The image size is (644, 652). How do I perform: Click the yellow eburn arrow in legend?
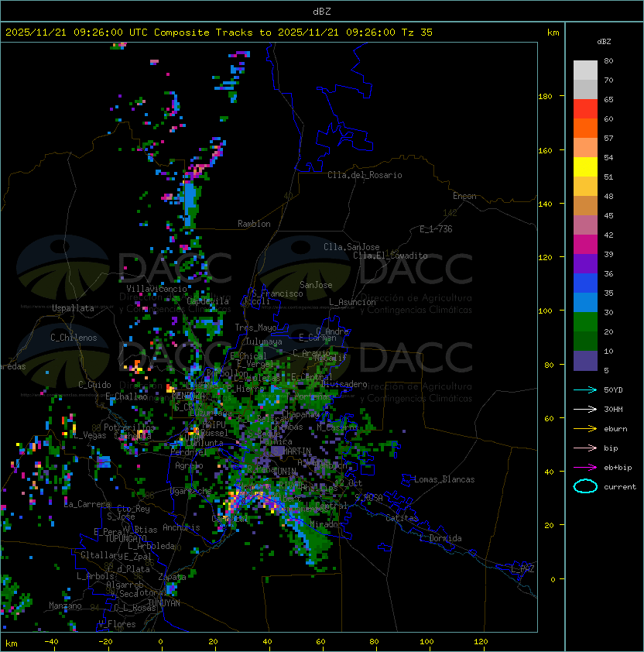[585, 429]
